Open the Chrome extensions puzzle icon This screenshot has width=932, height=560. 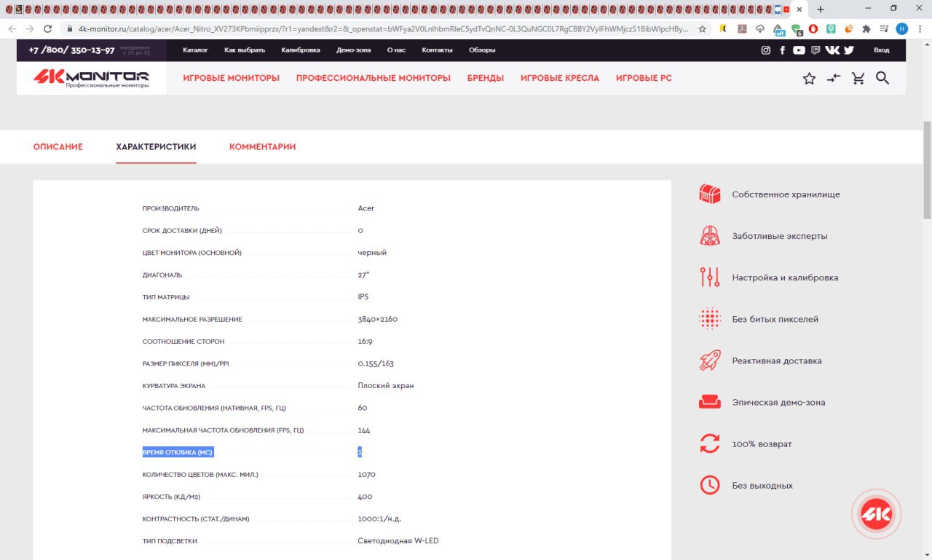(x=866, y=29)
